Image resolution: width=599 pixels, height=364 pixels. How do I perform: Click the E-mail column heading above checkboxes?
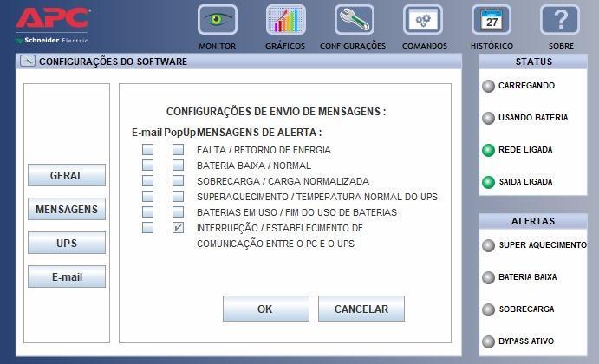click(x=147, y=133)
